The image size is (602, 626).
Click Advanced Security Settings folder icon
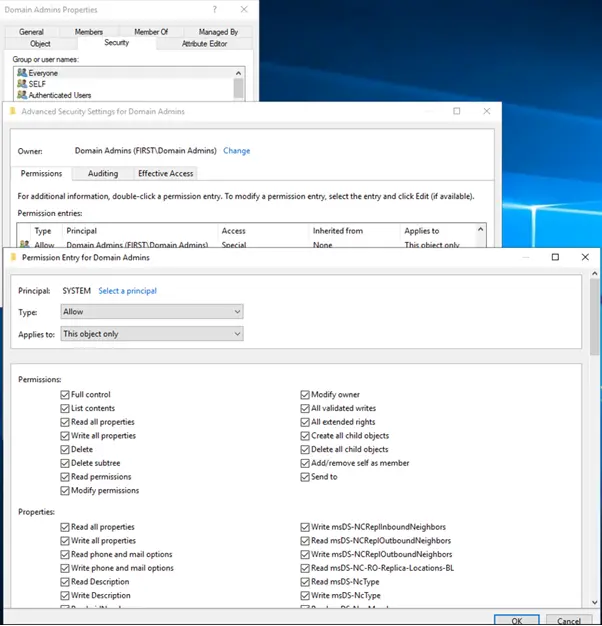pyautogui.click(x=13, y=111)
